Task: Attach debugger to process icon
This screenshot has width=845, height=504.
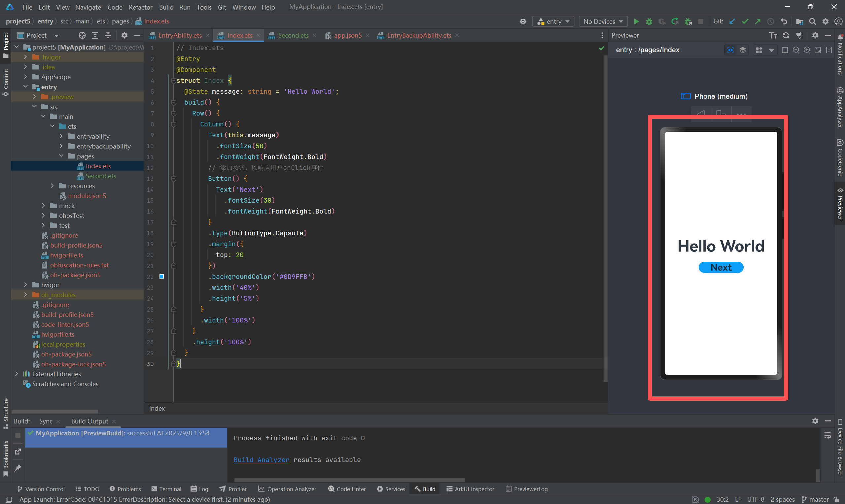Action: pos(688,21)
